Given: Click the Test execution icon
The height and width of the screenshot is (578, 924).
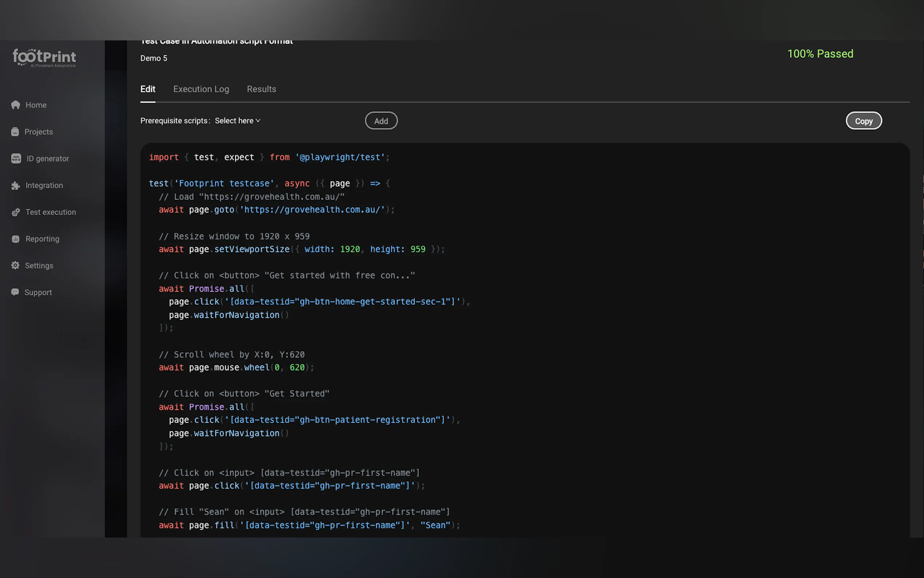Looking at the screenshot, I should click(x=15, y=212).
